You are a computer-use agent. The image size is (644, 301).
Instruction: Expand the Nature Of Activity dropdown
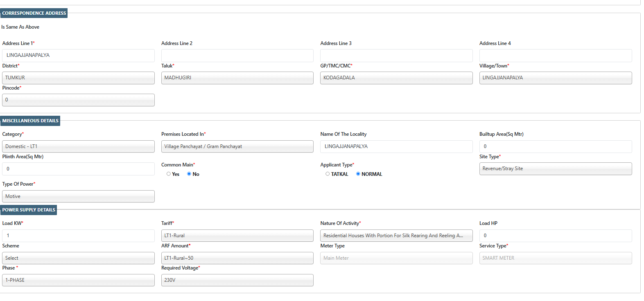pos(396,236)
